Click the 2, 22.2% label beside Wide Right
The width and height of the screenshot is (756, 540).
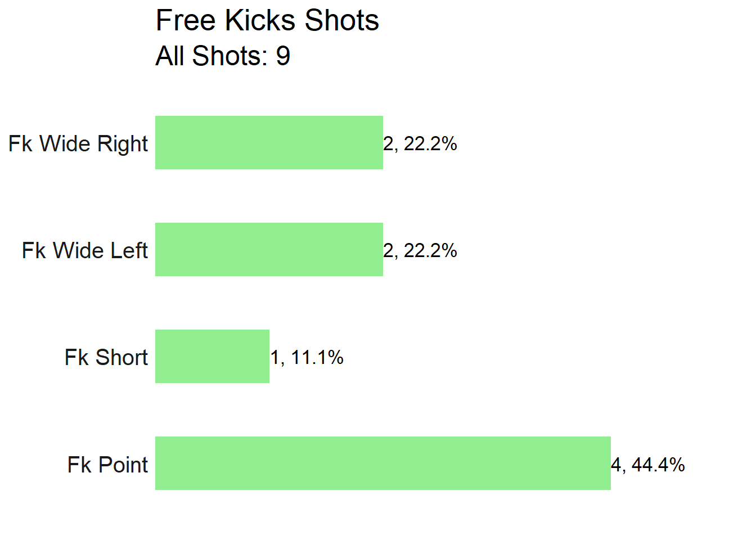(x=420, y=143)
